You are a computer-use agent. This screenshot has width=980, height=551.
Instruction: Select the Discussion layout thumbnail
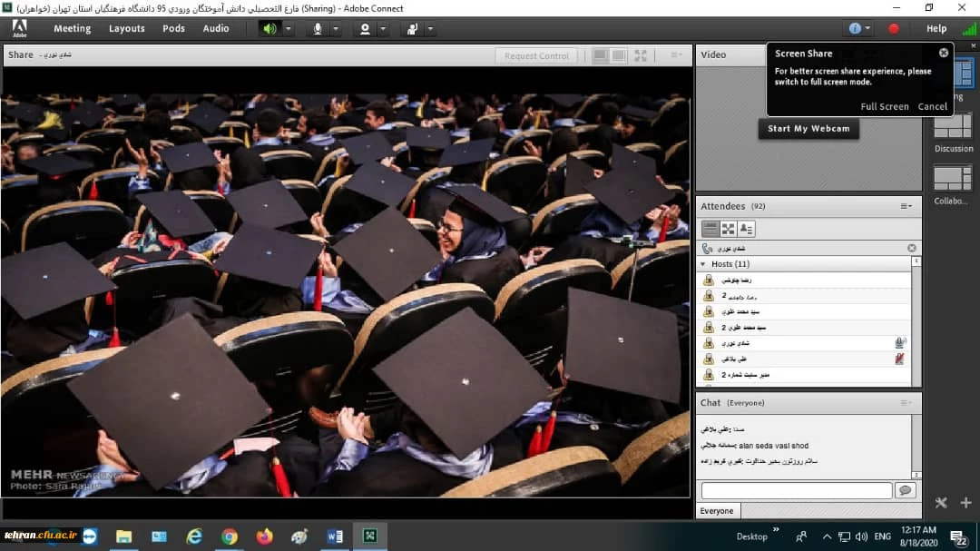point(952,125)
